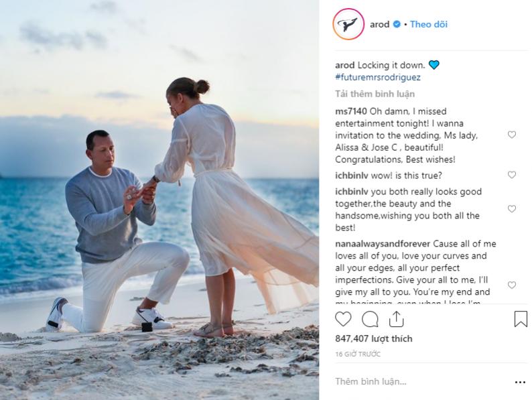Load more comments with 'Tải thêm bình luận'

[x=375, y=94]
